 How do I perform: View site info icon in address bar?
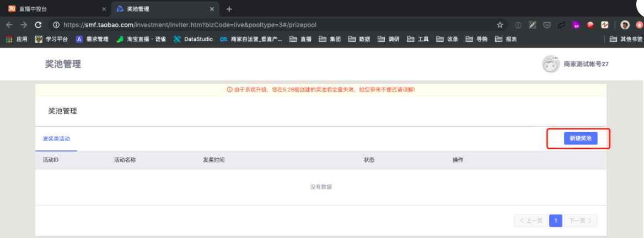pos(57,25)
